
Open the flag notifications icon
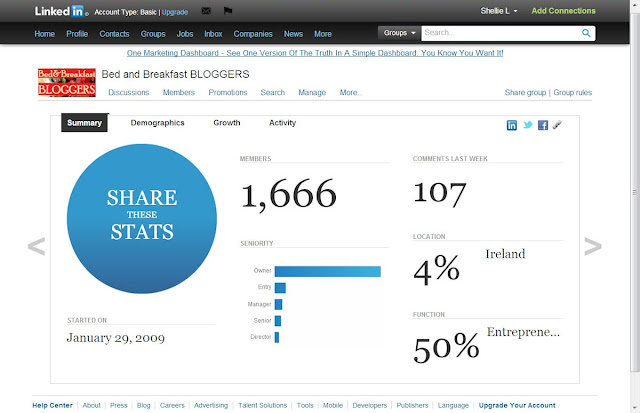(228, 11)
